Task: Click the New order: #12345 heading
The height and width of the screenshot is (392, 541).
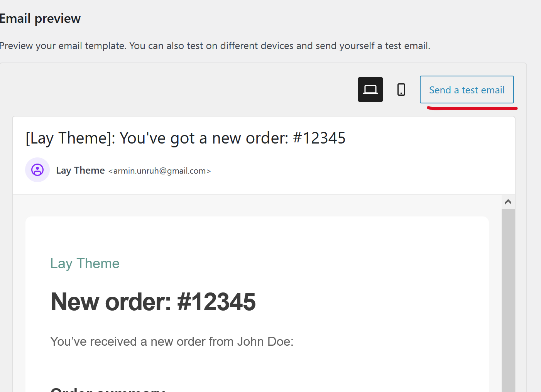Action: pos(153,302)
